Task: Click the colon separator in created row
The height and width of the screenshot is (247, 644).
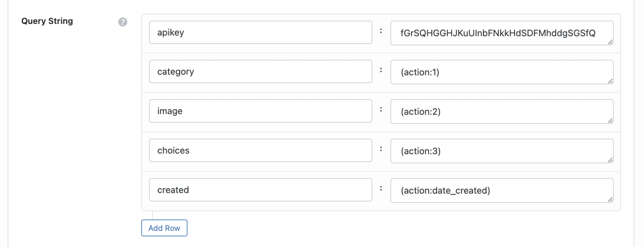Action: coord(381,188)
